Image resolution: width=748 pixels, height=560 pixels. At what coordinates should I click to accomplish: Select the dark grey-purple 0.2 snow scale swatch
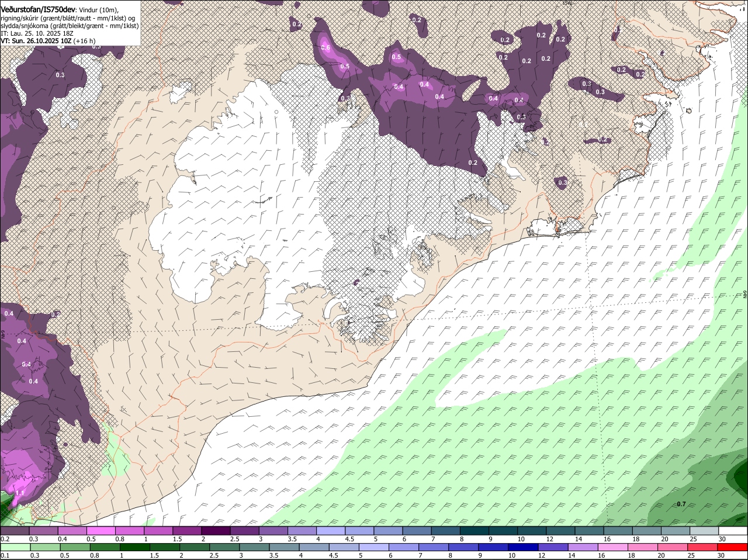(x=15, y=531)
